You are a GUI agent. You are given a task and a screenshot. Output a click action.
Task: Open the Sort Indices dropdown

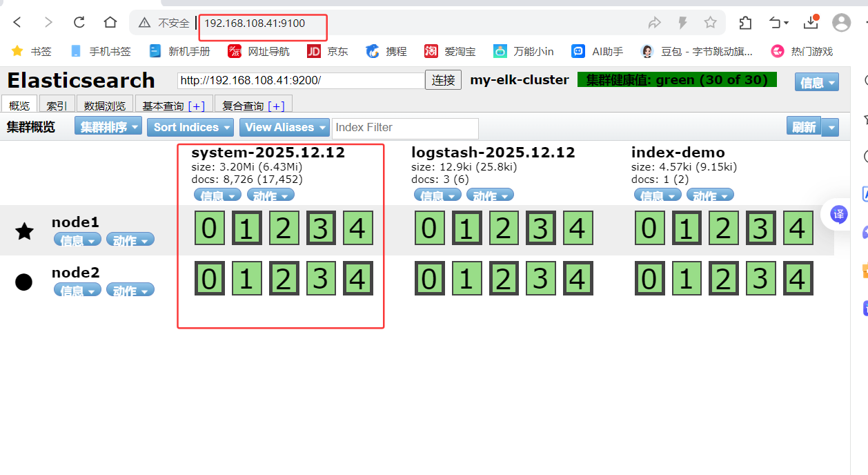pyautogui.click(x=190, y=127)
